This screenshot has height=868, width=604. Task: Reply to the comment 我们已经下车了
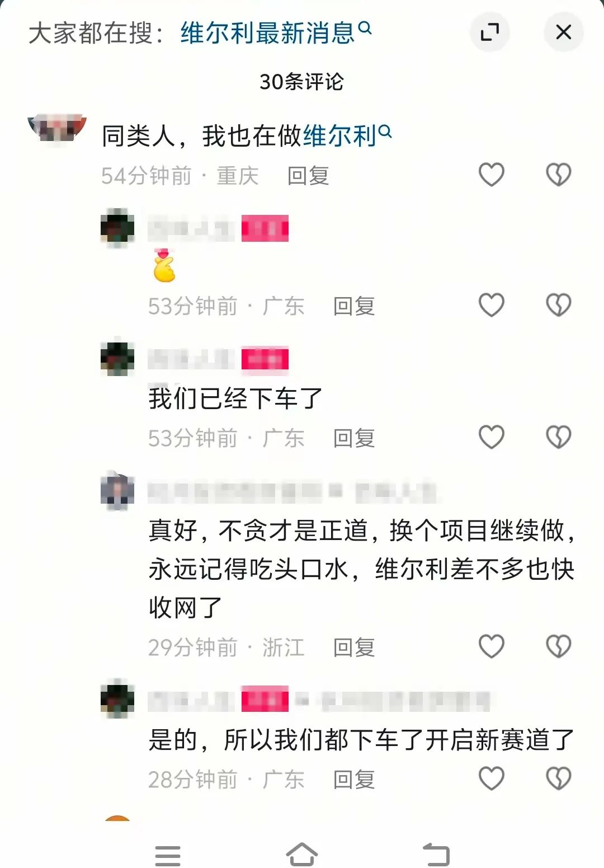(x=354, y=438)
